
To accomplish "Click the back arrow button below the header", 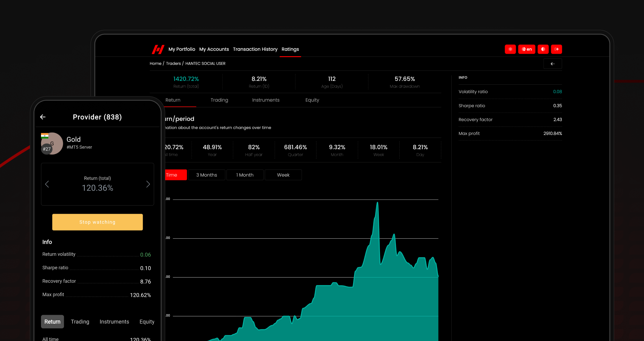I will coord(553,64).
